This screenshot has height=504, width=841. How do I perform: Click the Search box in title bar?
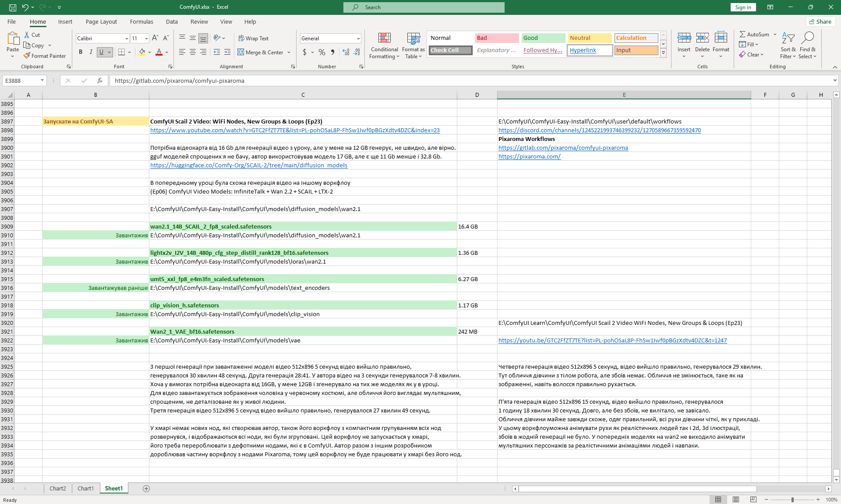(x=424, y=7)
